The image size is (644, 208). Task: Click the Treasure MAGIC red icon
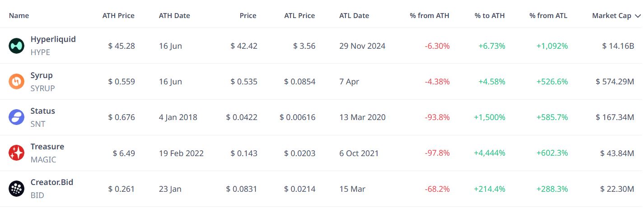point(17,153)
